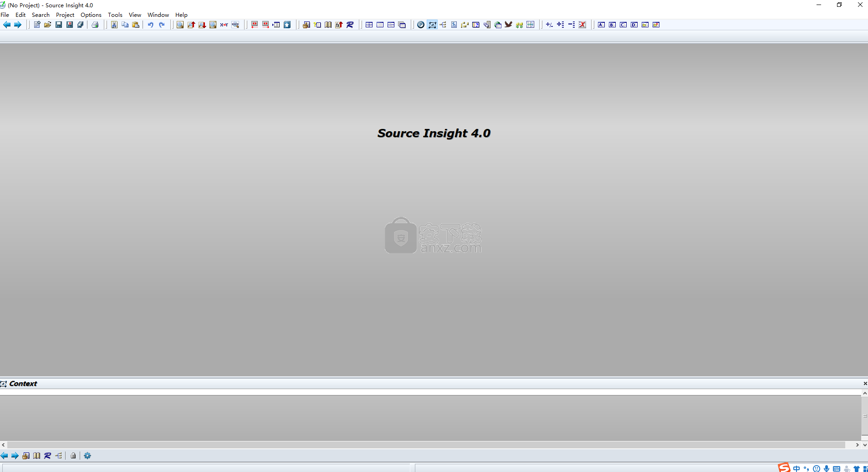Open the Window menu
This screenshot has height=472, width=868.
(x=158, y=15)
